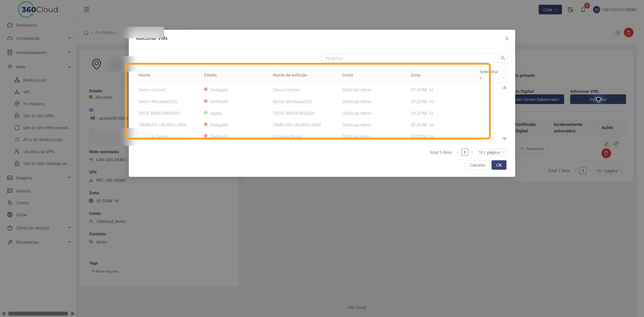Open VPC in the sidebar
Image resolution: width=644 pixels, height=317 pixels.
(27, 92)
